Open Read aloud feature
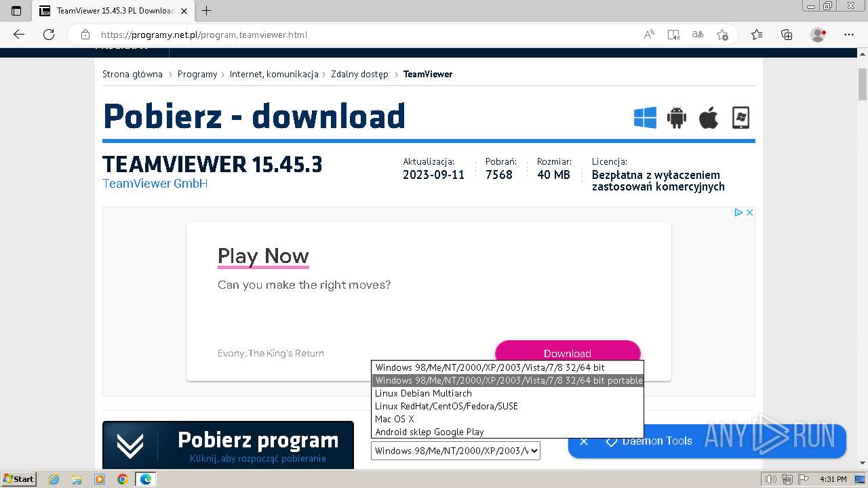 649,35
